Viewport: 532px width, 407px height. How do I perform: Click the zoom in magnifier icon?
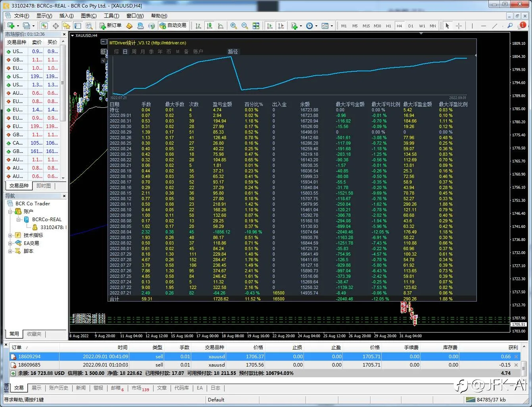point(234,26)
